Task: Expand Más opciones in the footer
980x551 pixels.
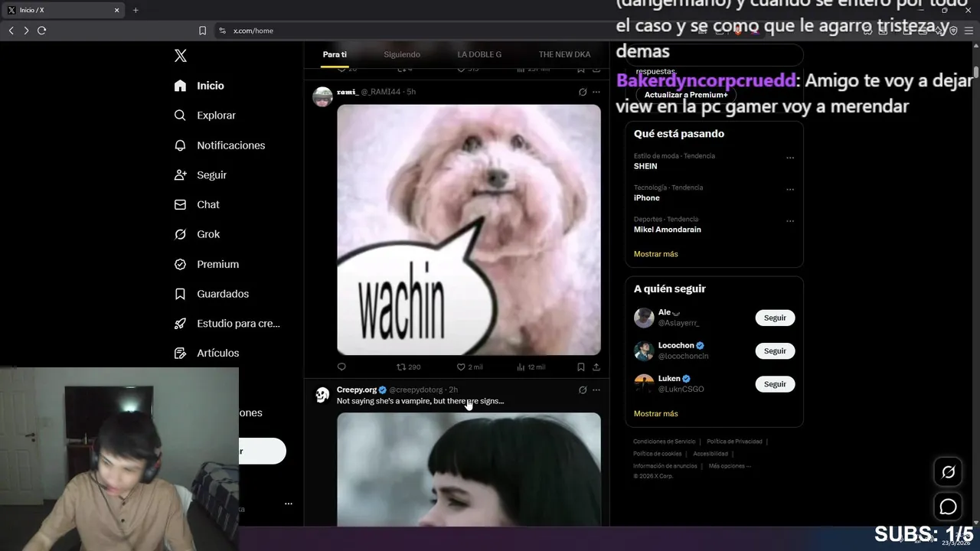Action: 730,466
